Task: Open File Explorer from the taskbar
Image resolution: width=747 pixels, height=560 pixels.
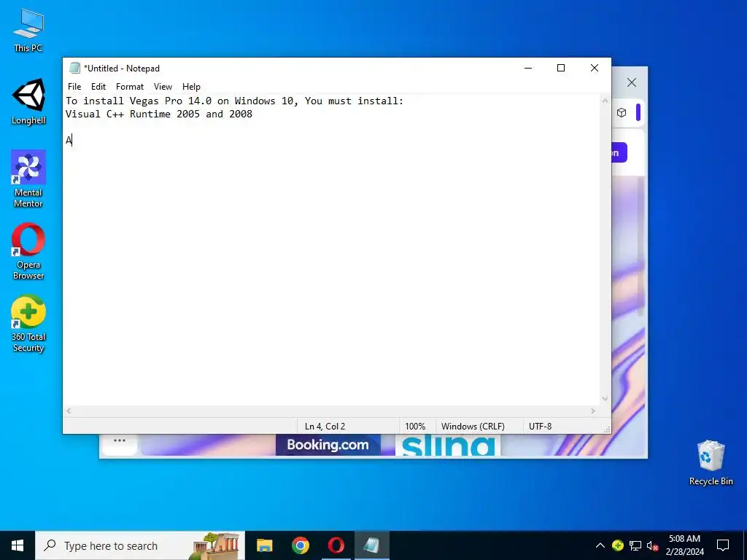Action: 264,545
